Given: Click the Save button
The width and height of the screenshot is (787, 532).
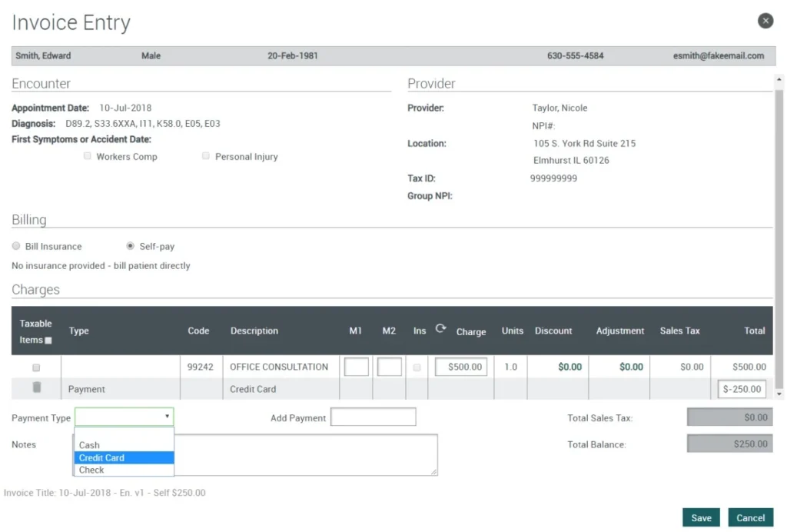Looking at the screenshot, I should coord(700,517).
